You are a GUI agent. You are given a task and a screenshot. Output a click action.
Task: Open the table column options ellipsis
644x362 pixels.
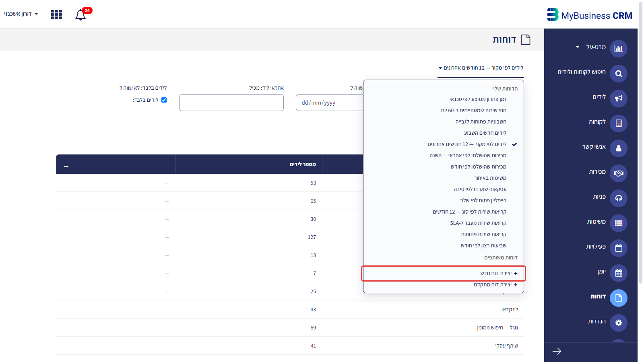coord(66,166)
